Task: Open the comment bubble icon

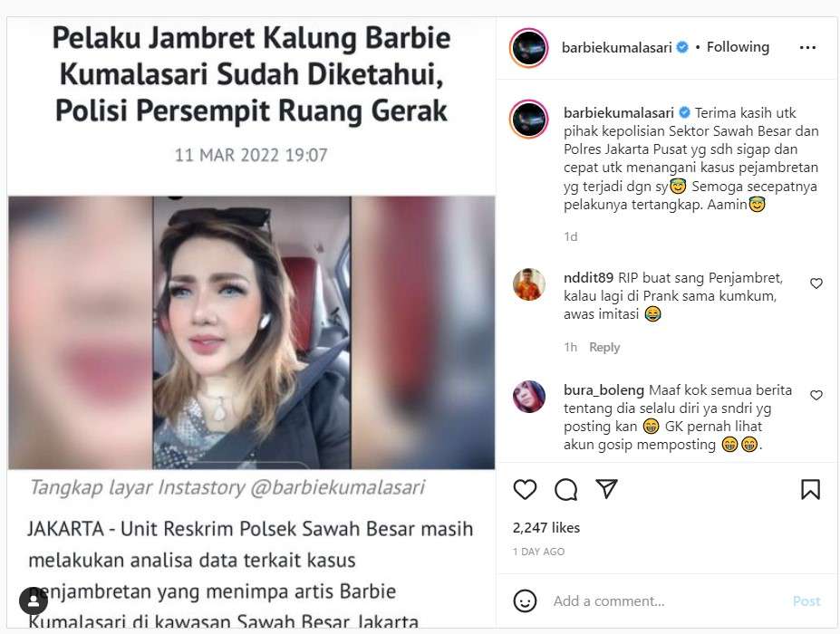Action: [x=565, y=489]
